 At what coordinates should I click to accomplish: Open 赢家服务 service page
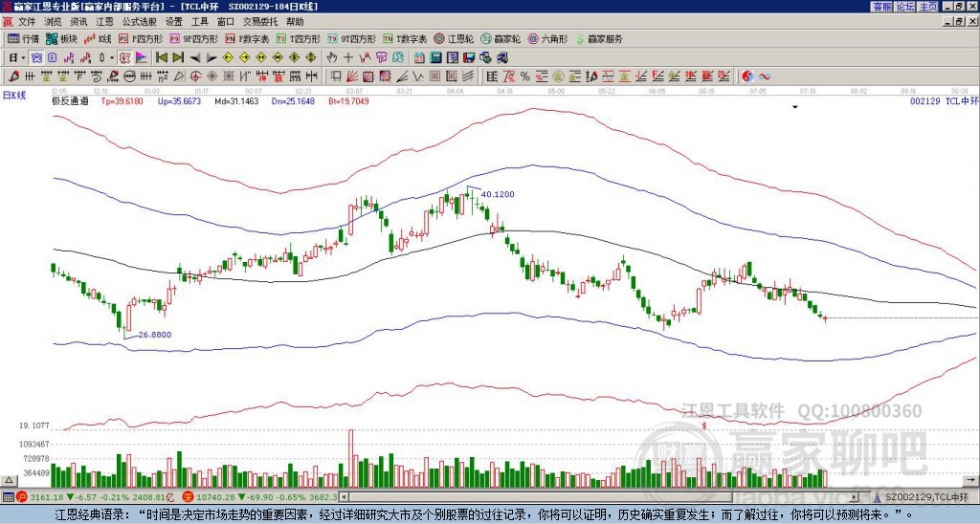(599, 38)
